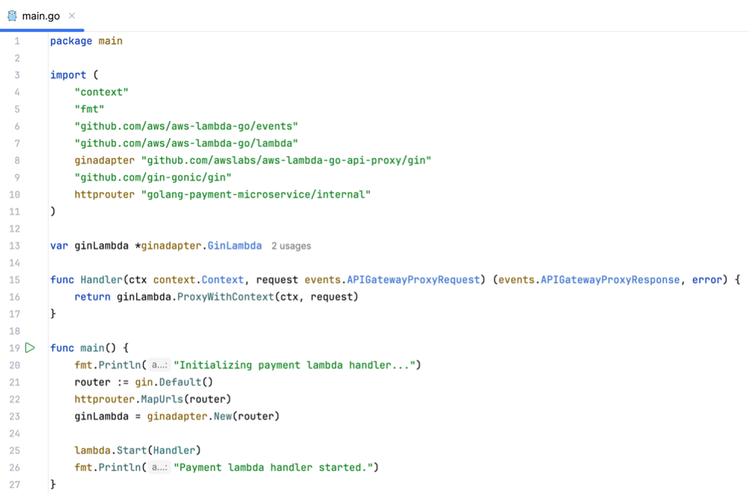
Task: Select the main.go tab
Action: point(41,16)
